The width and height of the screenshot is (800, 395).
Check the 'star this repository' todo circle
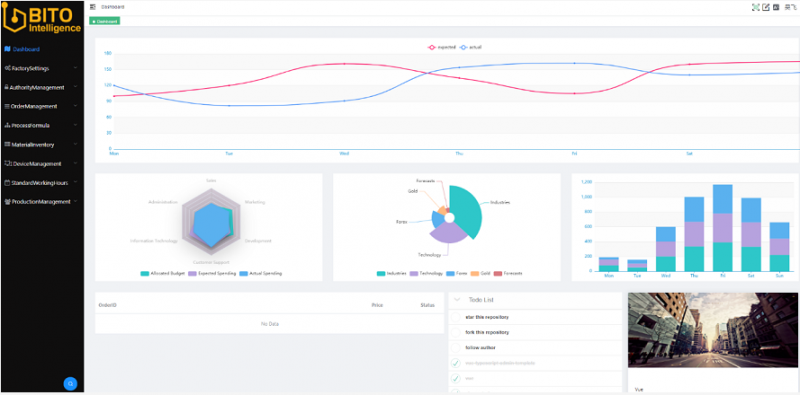tap(456, 317)
